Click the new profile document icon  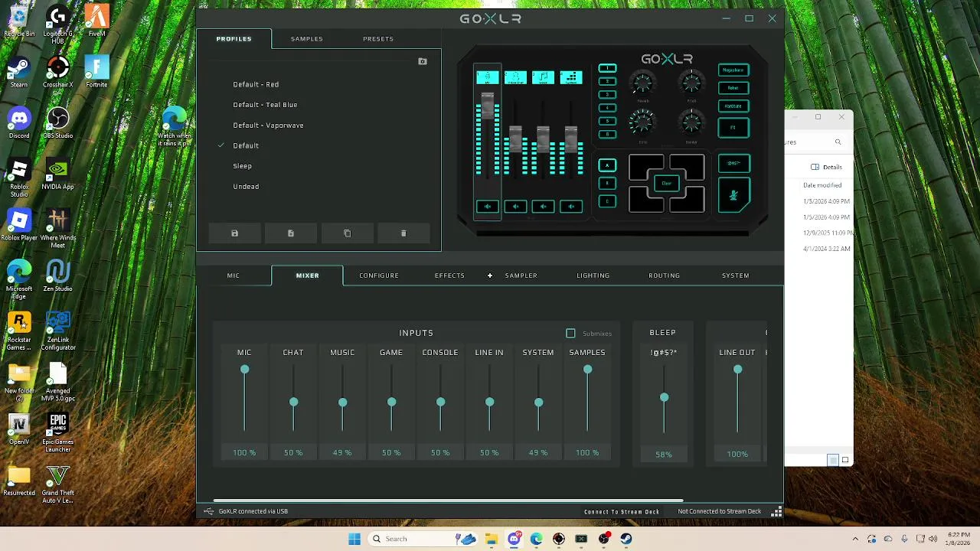[x=291, y=233]
